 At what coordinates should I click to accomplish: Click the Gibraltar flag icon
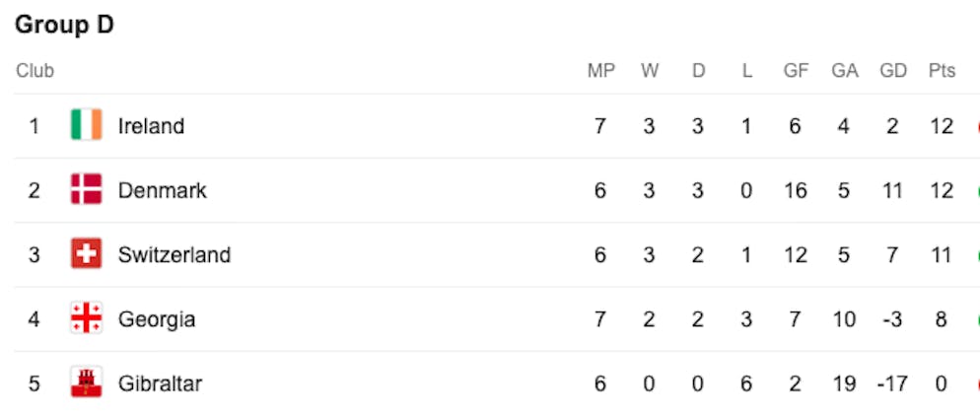[x=87, y=383]
